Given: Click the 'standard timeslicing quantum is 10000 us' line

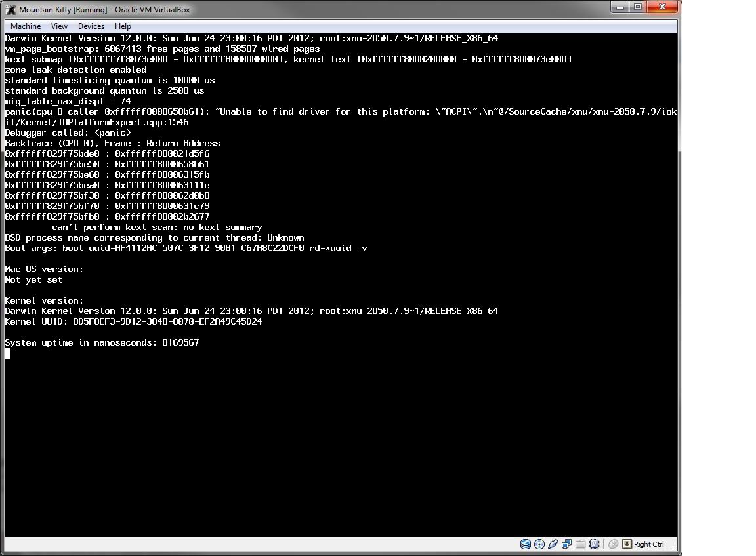Looking at the screenshot, I should 110,81.
